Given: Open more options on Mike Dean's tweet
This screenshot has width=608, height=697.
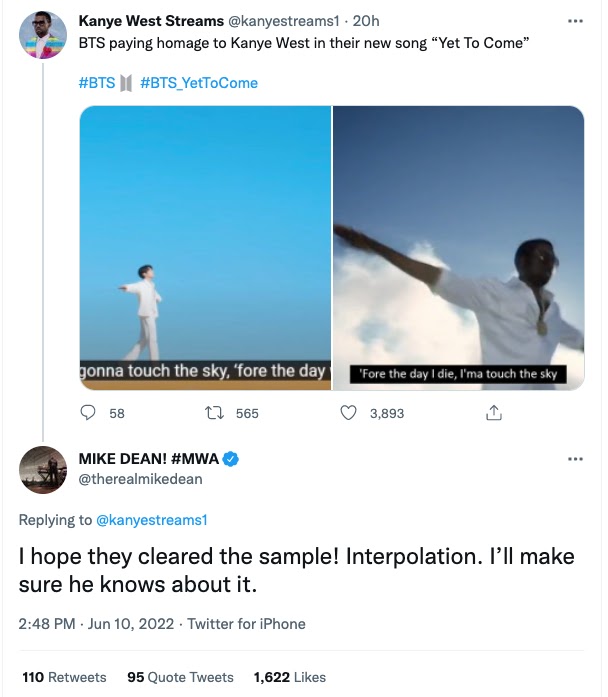Looking at the screenshot, I should [x=575, y=459].
